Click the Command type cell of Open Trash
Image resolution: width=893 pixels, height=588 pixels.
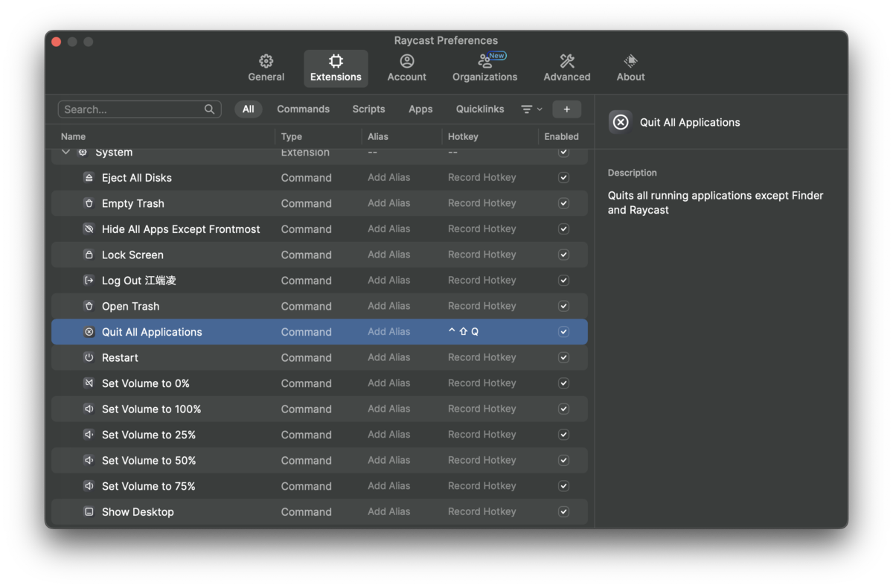tap(306, 306)
